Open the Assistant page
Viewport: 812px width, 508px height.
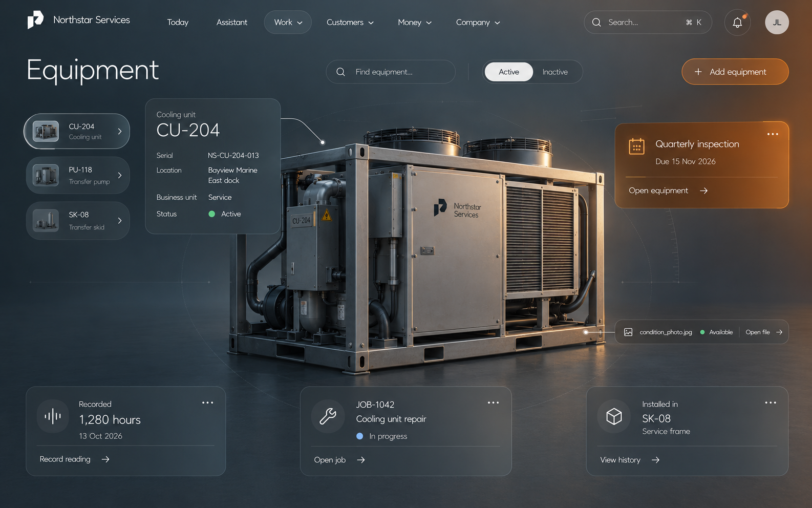pyautogui.click(x=232, y=23)
